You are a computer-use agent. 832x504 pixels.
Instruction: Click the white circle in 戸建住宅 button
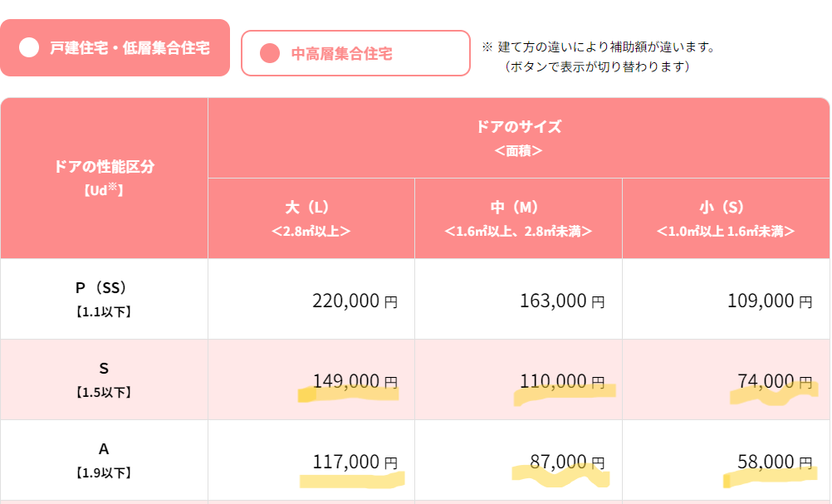point(29,48)
